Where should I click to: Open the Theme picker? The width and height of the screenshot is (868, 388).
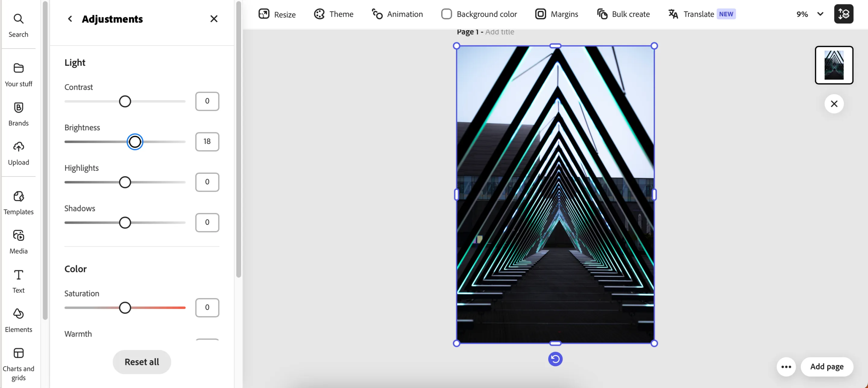pyautogui.click(x=333, y=14)
